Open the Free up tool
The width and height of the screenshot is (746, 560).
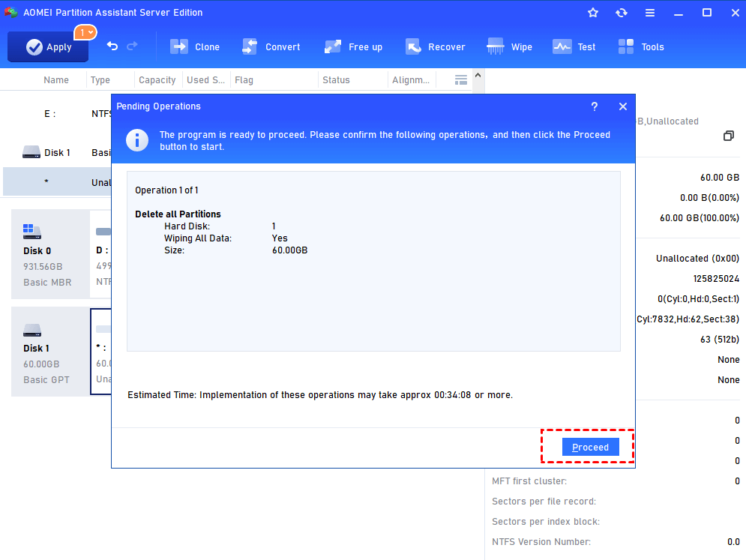[x=353, y=46]
